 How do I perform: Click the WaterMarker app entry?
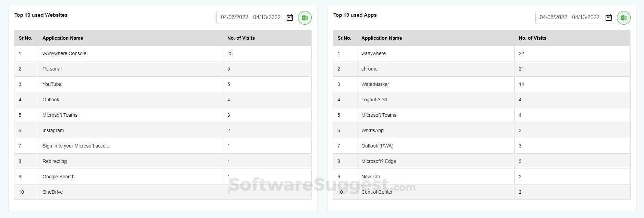click(375, 84)
